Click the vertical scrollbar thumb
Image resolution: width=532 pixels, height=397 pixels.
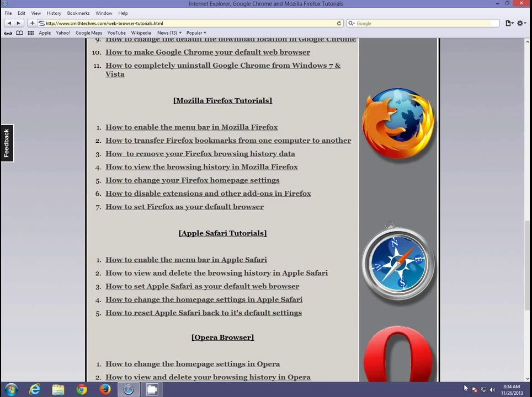(x=527, y=265)
